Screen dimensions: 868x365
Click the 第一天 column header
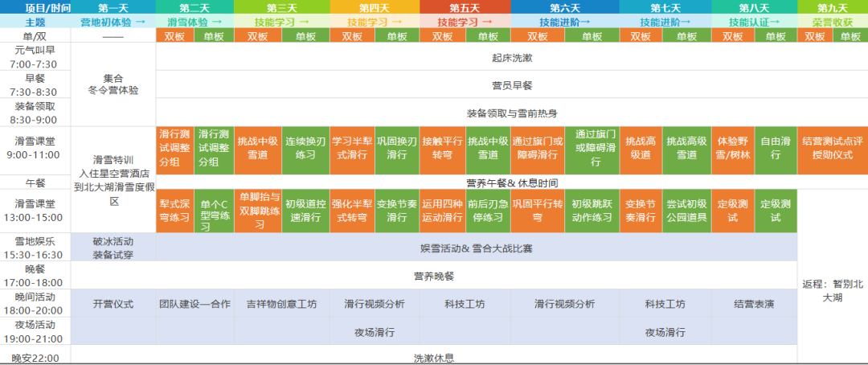(x=113, y=7)
